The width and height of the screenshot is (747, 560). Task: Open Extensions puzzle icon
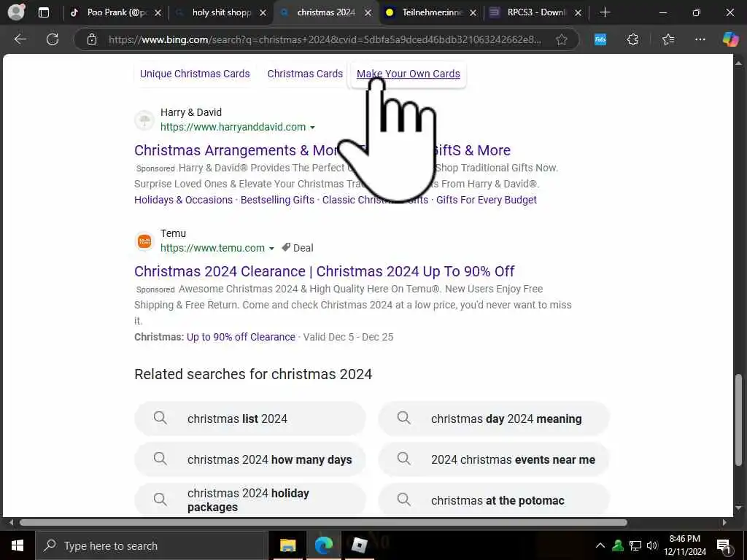[632, 39]
